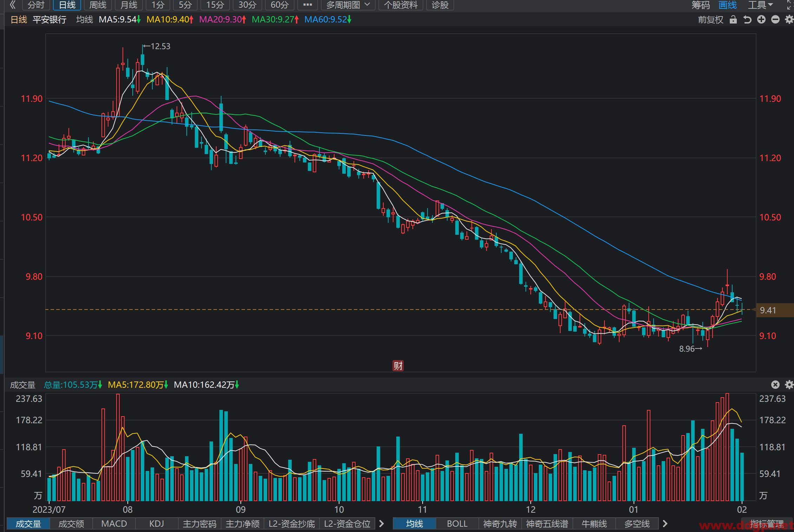
Task: Select the BOLL overlay indicator
Action: coord(457,524)
